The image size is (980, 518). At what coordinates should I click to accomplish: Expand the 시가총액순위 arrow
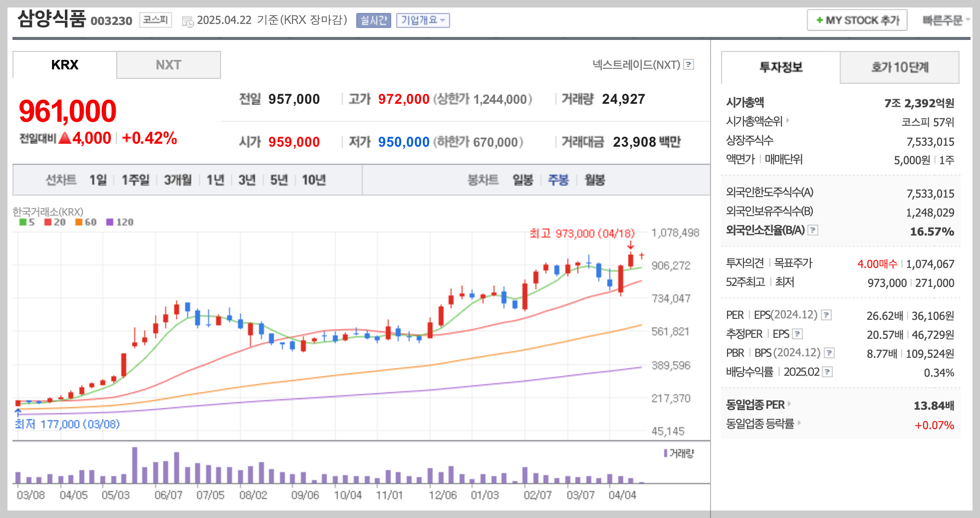click(788, 120)
